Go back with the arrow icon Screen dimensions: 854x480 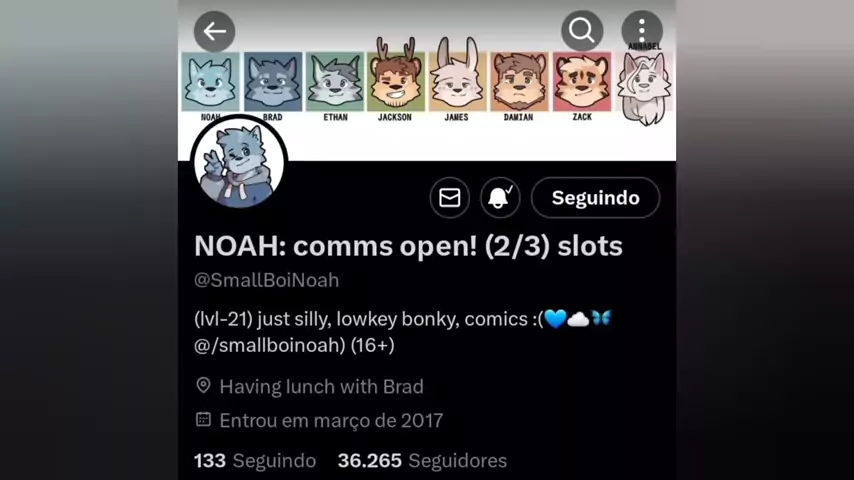click(215, 32)
